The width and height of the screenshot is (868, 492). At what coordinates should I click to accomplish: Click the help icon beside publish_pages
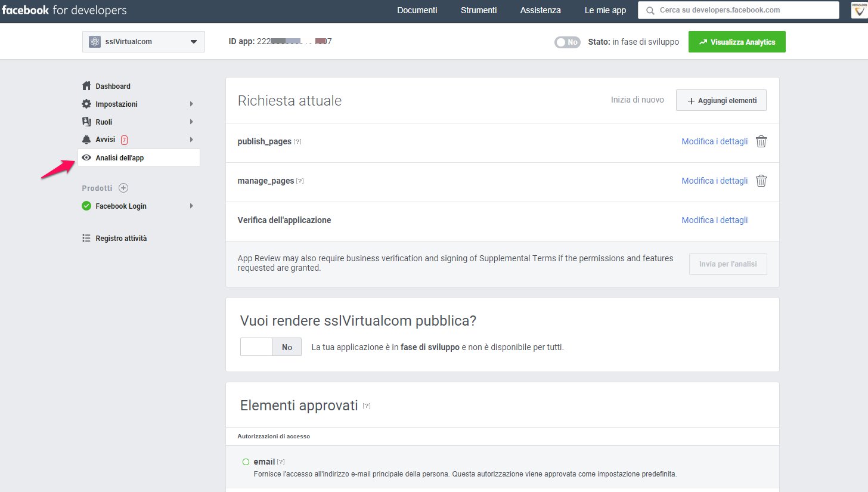pyautogui.click(x=297, y=142)
